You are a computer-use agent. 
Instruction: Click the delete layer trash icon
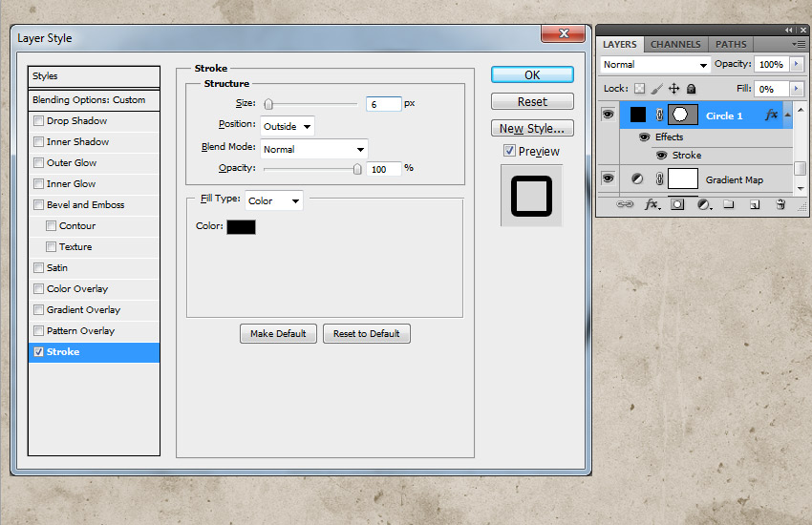(x=780, y=204)
